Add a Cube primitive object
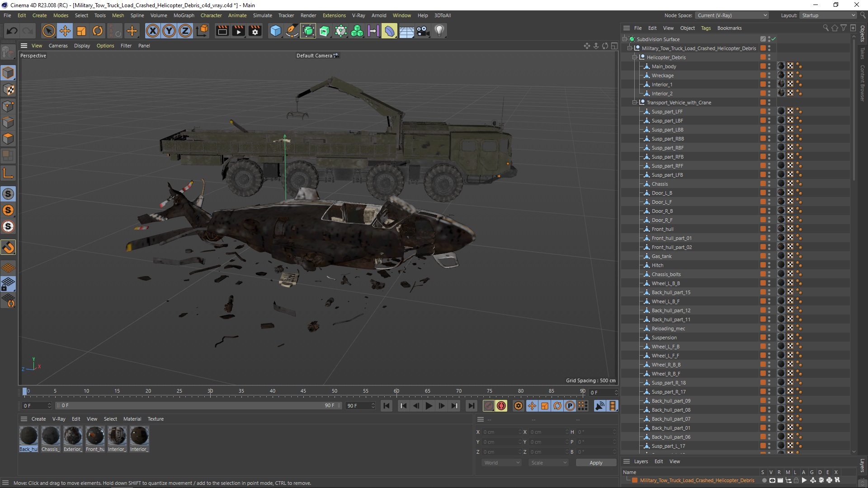The height and width of the screenshot is (488, 868). (275, 31)
